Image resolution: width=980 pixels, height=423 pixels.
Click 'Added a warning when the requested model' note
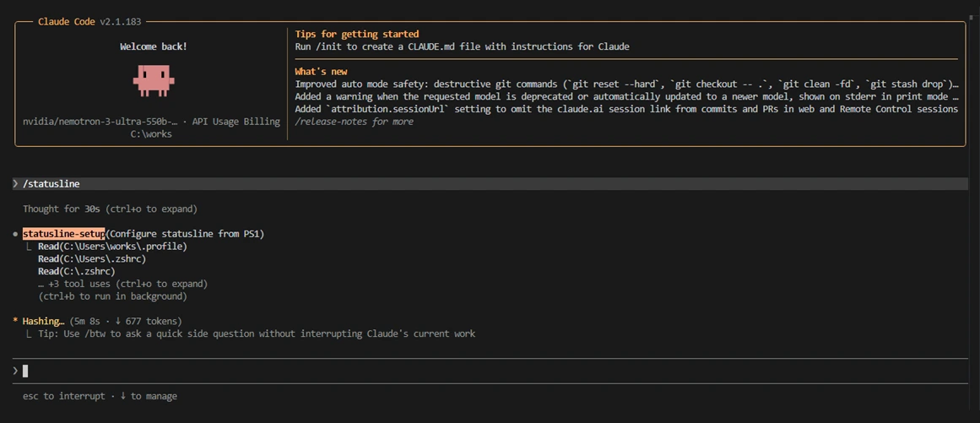pos(627,96)
